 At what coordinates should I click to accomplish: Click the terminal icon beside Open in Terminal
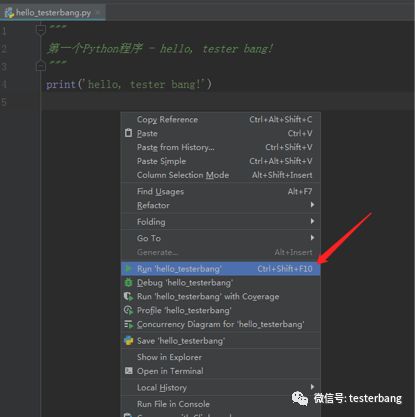tap(128, 371)
